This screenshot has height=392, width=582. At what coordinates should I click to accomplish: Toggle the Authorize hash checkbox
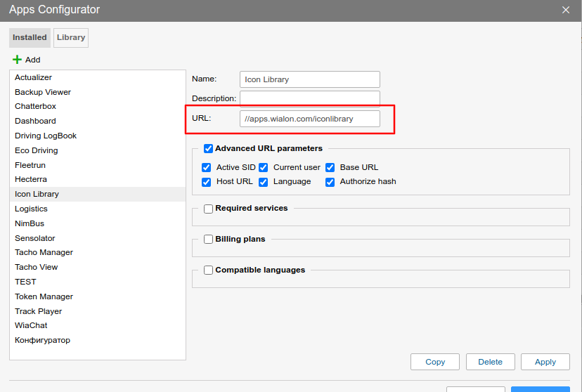[330, 182]
